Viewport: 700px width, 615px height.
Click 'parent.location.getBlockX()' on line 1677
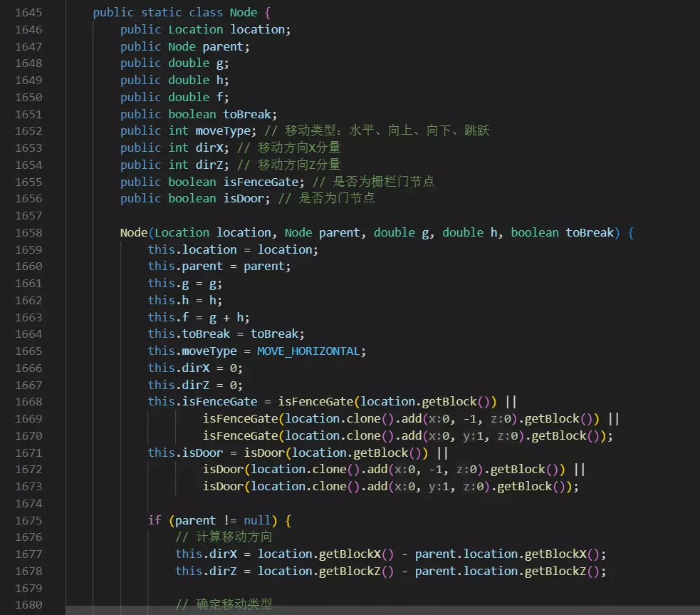pyautogui.click(x=507, y=554)
